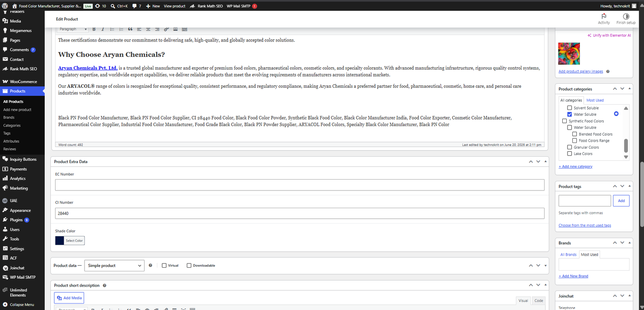This screenshot has height=310, width=644.
Task: Enable the Virtual product checkbox
Action: (164, 265)
